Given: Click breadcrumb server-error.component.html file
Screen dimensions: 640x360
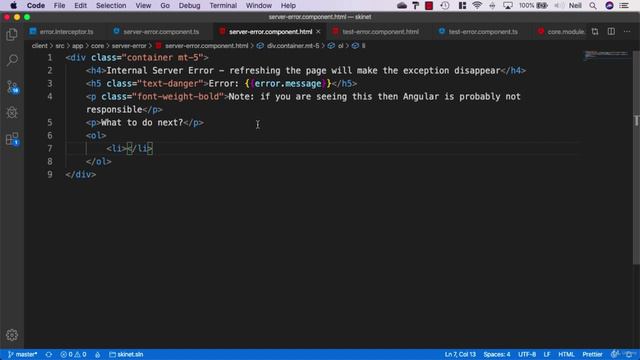Looking at the screenshot, I should [x=207, y=46].
